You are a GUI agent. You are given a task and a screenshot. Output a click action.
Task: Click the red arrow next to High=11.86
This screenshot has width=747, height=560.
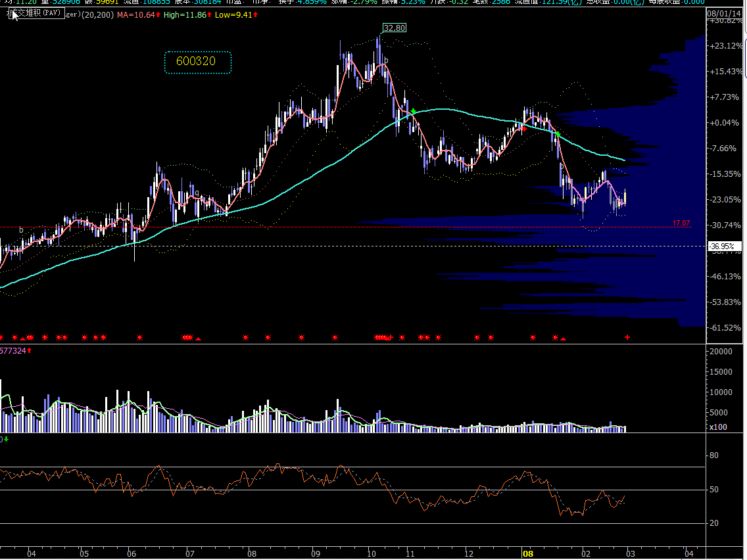(x=209, y=14)
